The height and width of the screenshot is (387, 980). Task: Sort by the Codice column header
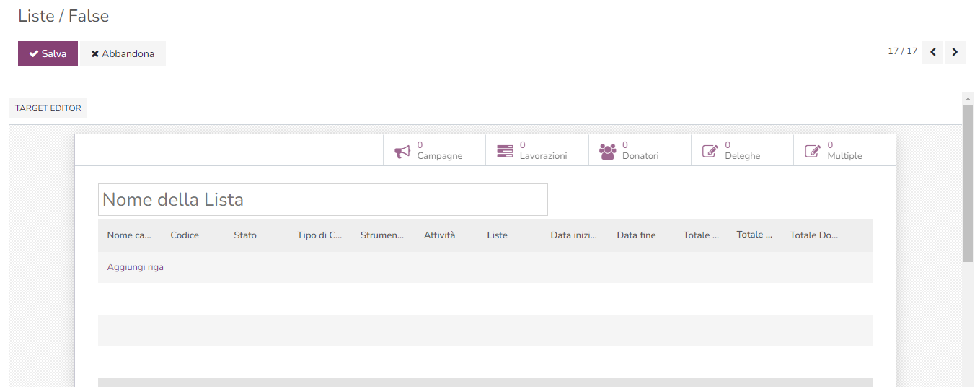(x=185, y=235)
